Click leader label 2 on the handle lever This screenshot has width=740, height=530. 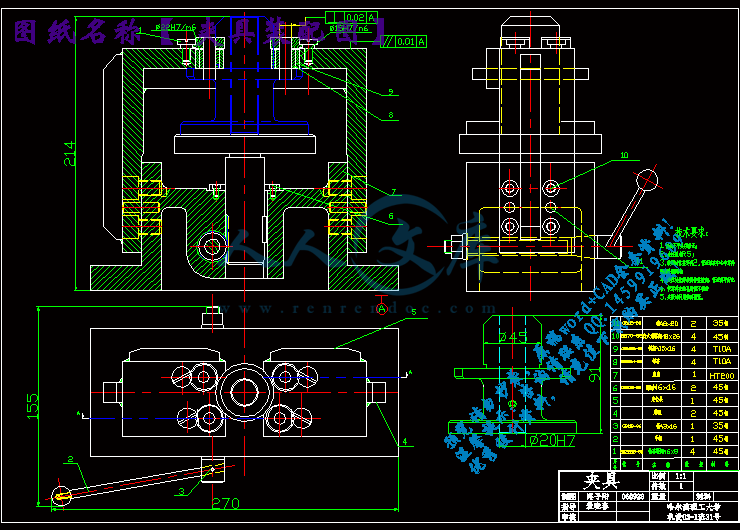[x=70, y=459]
